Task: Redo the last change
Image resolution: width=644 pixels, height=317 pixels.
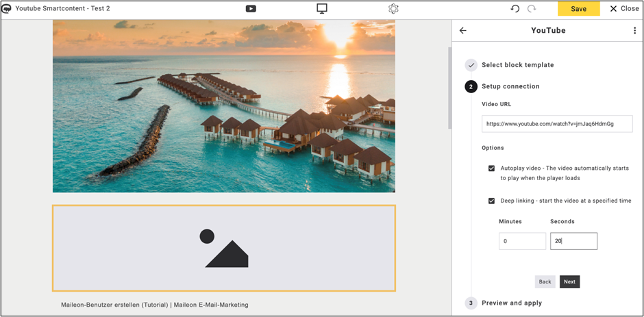Action: point(532,9)
